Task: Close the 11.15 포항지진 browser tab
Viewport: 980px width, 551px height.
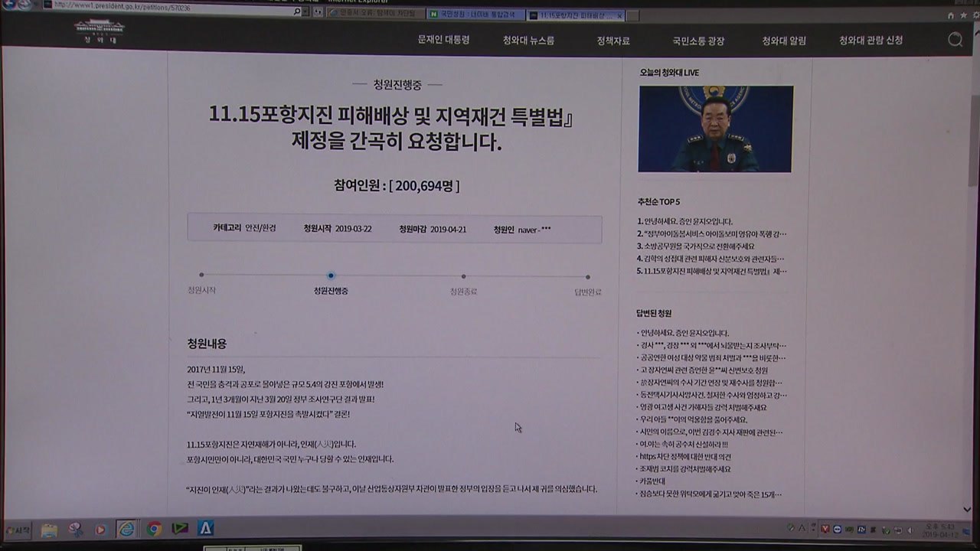Action: pyautogui.click(x=619, y=15)
